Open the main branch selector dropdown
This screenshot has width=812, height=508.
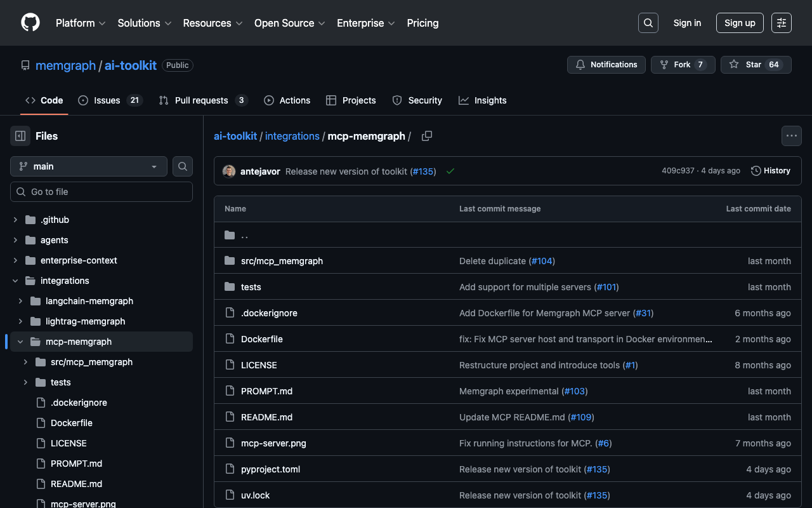click(89, 166)
